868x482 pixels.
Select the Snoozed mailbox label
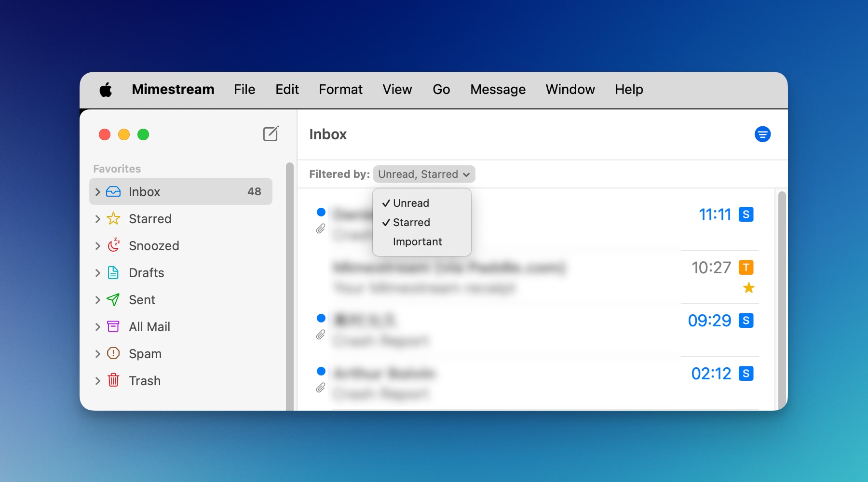(x=154, y=246)
